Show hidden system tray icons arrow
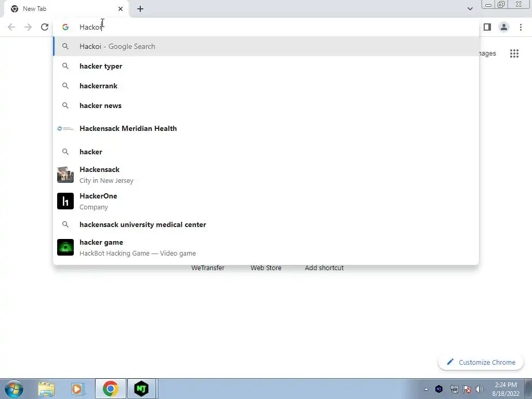This screenshot has height=399, width=532. tap(426, 389)
